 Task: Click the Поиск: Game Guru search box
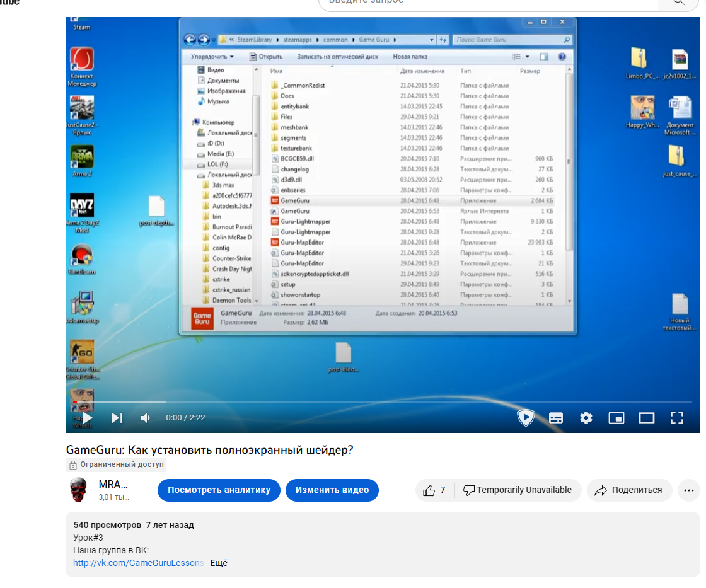[x=512, y=40]
